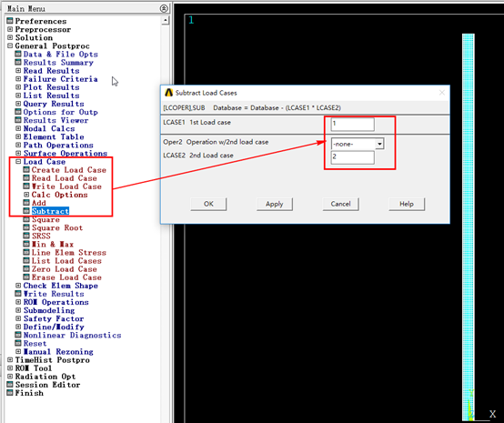Click the List Load Cases icon
This screenshot has width=504, height=423.
[26, 261]
